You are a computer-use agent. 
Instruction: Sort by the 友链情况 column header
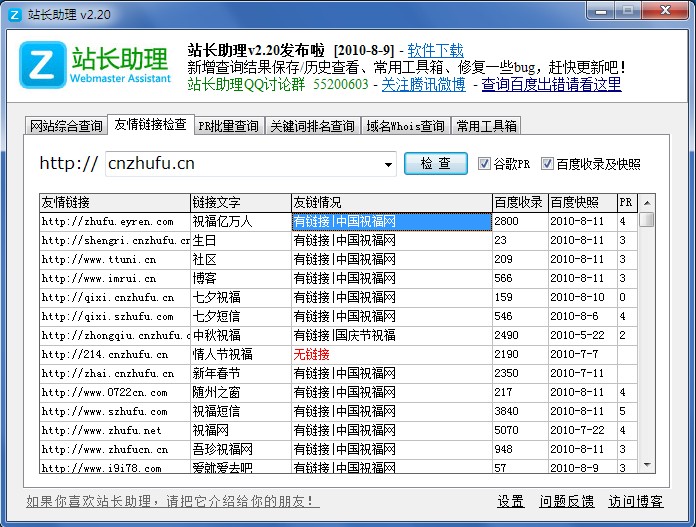click(392, 202)
